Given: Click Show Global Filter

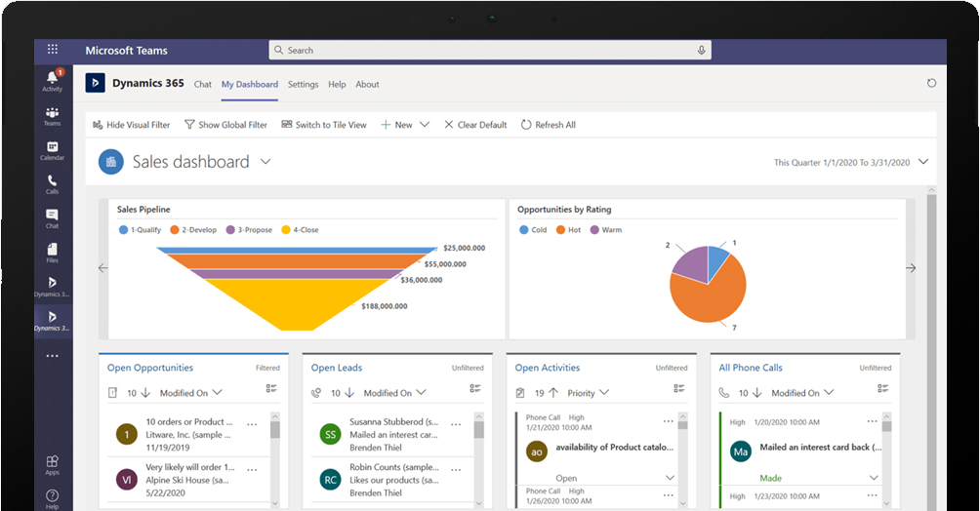Looking at the screenshot, I should [225, 125].
